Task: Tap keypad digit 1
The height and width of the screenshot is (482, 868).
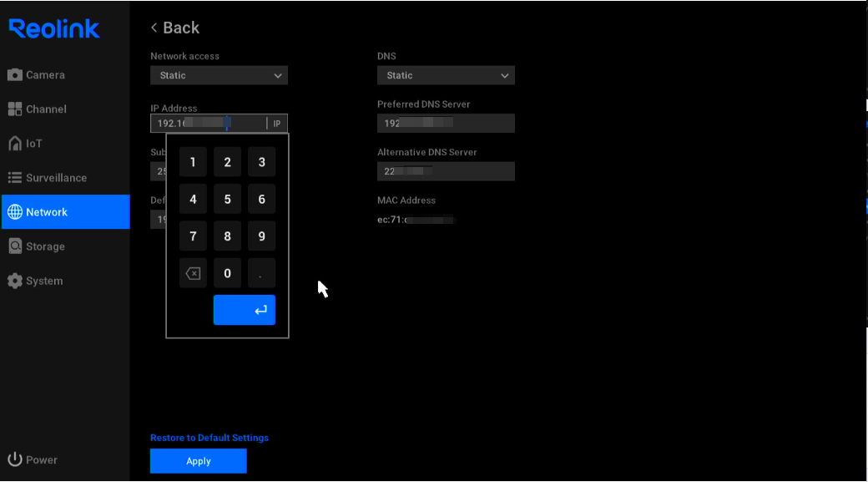Action: pos(193,162)
